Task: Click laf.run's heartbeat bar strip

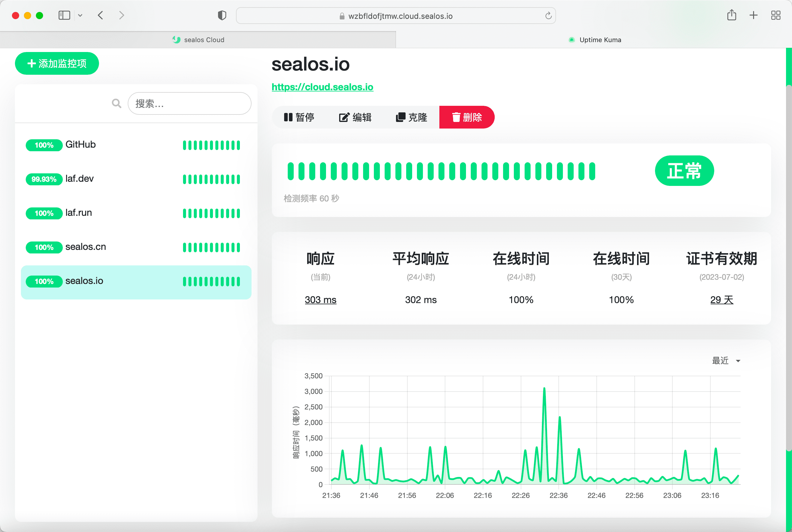Action: [211, 213]
